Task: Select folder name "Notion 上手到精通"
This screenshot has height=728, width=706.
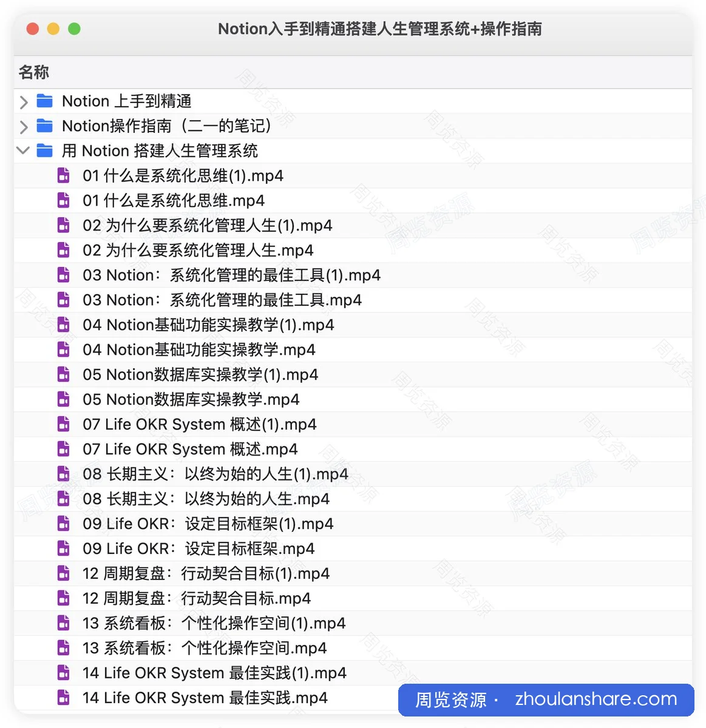Action: [x=127, y=101]
